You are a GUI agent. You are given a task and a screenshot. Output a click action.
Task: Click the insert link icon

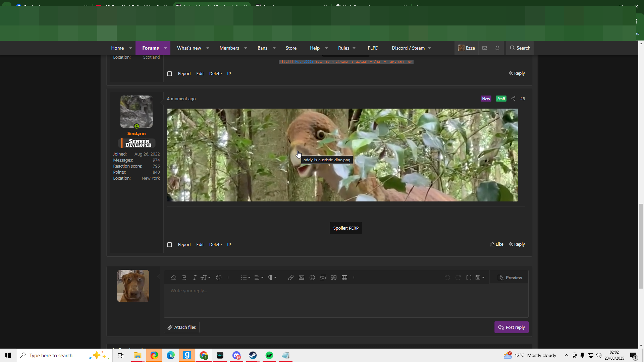(x=291, y=278)
